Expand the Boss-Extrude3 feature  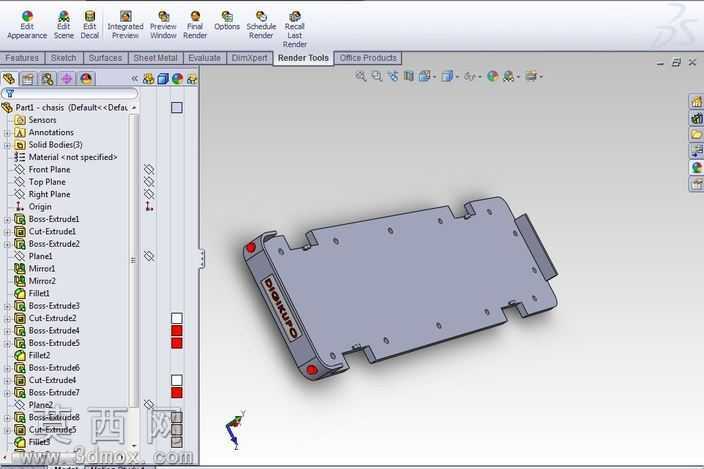pyautogui.click(x=7, y=306)
